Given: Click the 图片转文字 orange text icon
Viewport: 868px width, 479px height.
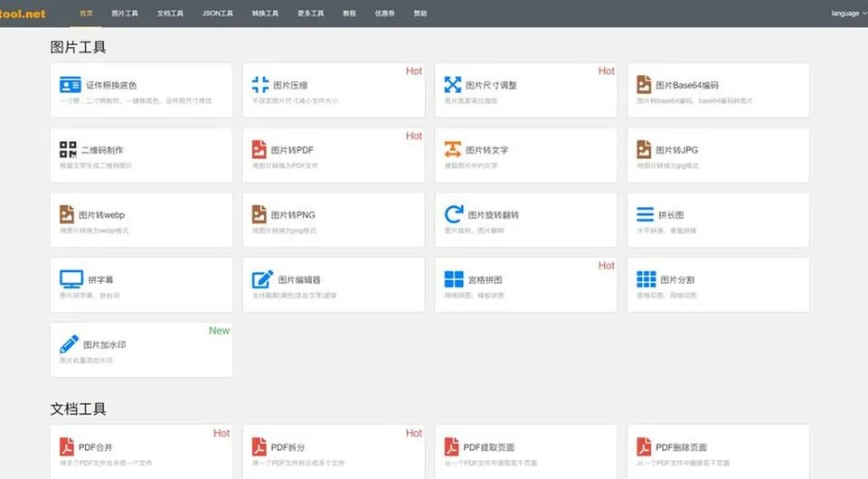Looking at the screenshot, I should pyautogui.click(x=452, y=149).
